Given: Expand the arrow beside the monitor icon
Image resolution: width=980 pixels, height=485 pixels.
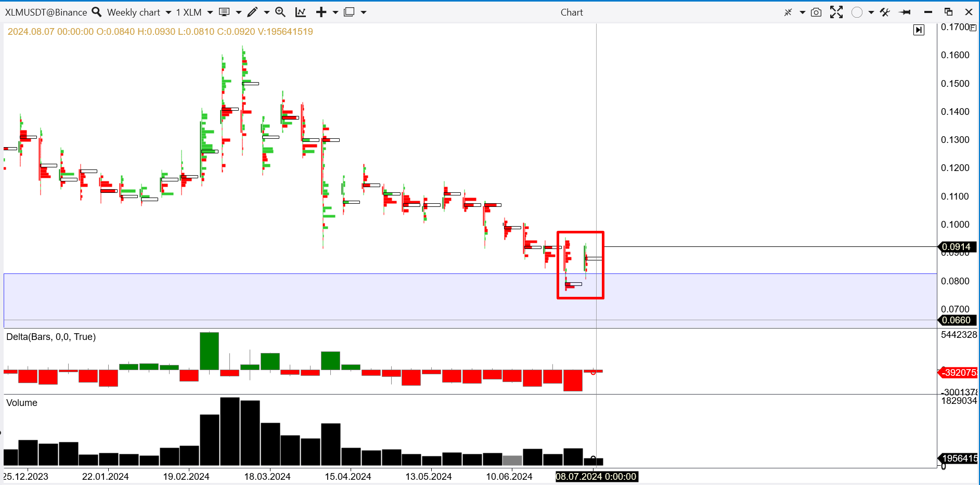Looking at the screenshot, I should pos(238,12).
